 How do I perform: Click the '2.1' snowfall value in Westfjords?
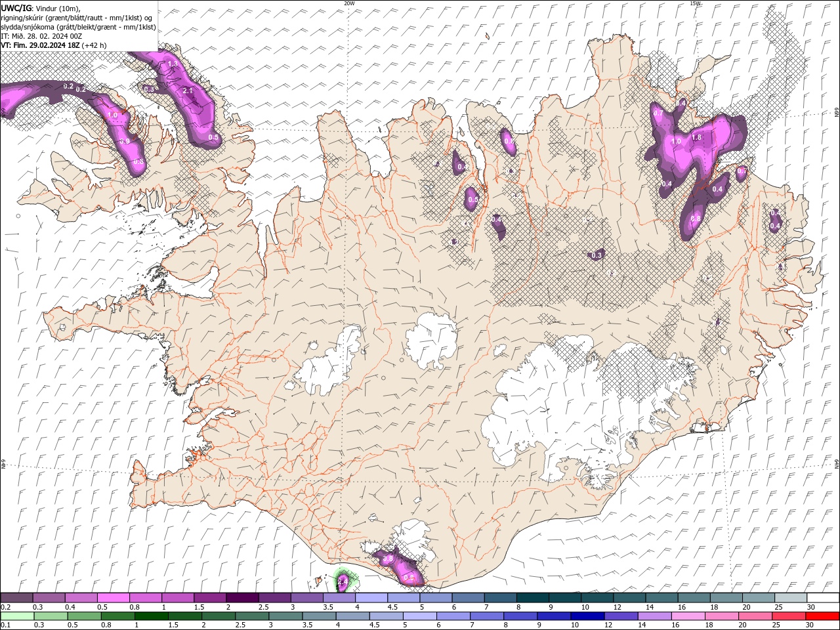pos(188,91)
